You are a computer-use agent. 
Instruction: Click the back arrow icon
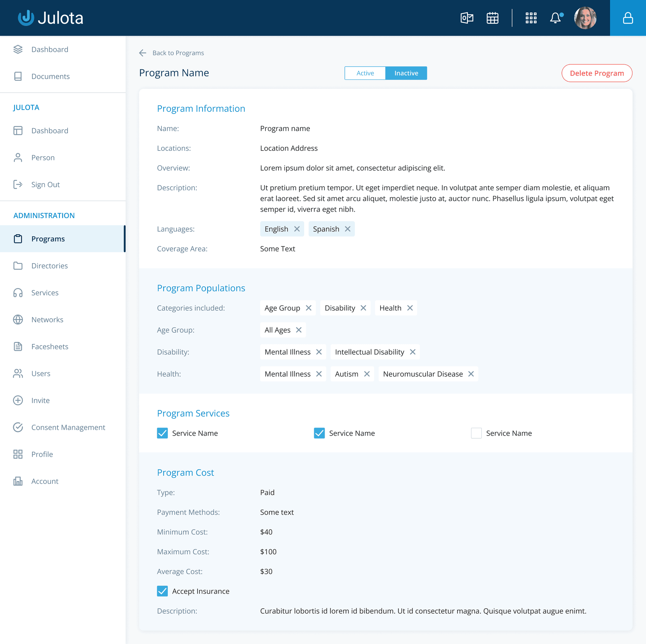pos(143,53)
